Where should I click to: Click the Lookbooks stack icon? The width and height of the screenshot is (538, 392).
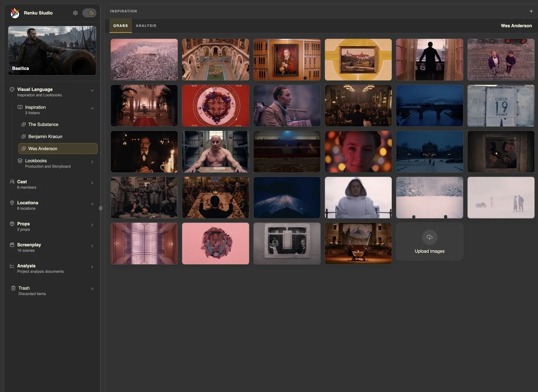point(20,161)
